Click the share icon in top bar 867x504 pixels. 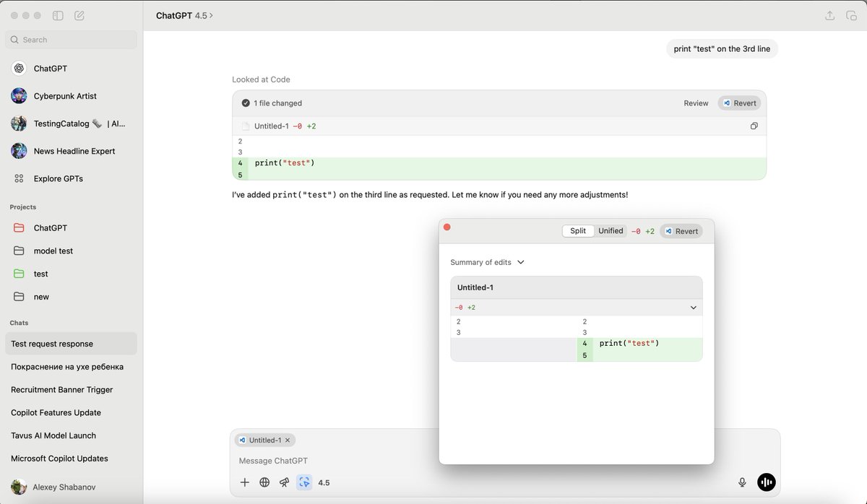point(830,15)
